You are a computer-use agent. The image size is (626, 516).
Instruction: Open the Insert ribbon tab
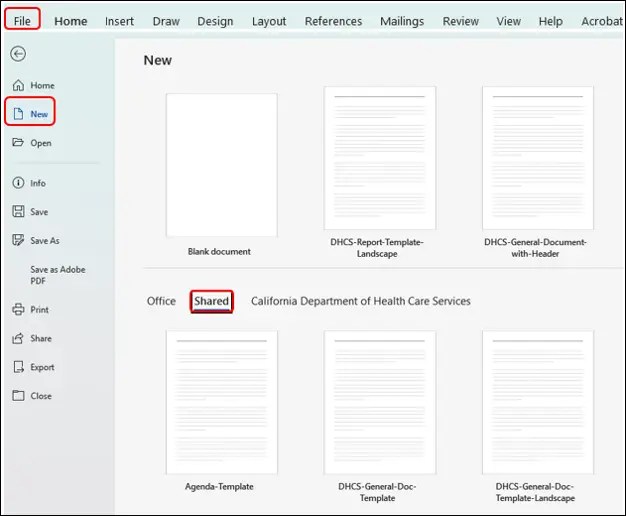tap(119, 21)
